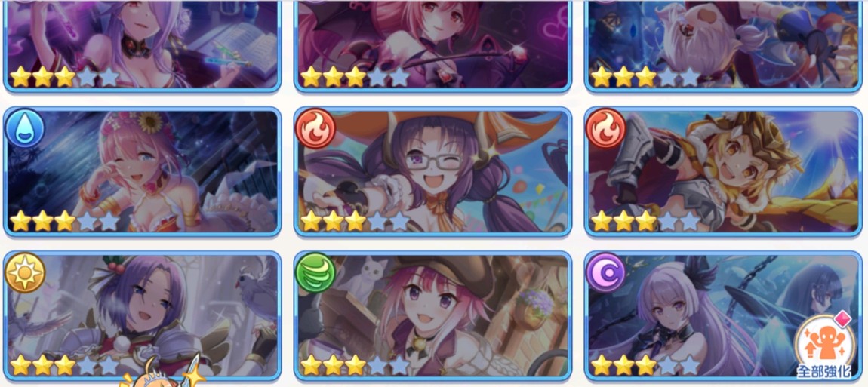Viewport: 868px width, 387px height.
Task: Open the pink-haired sunflower girl card
Action: click(142, 172)
